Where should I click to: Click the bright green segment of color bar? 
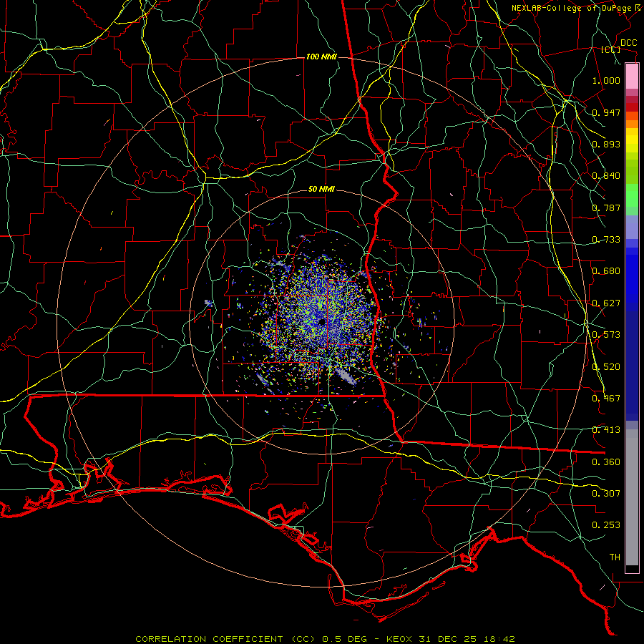[x=632, y=195]
